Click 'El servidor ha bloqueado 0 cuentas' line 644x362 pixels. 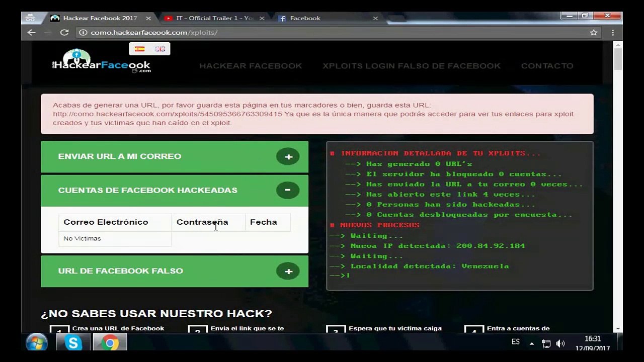(453, 174)
